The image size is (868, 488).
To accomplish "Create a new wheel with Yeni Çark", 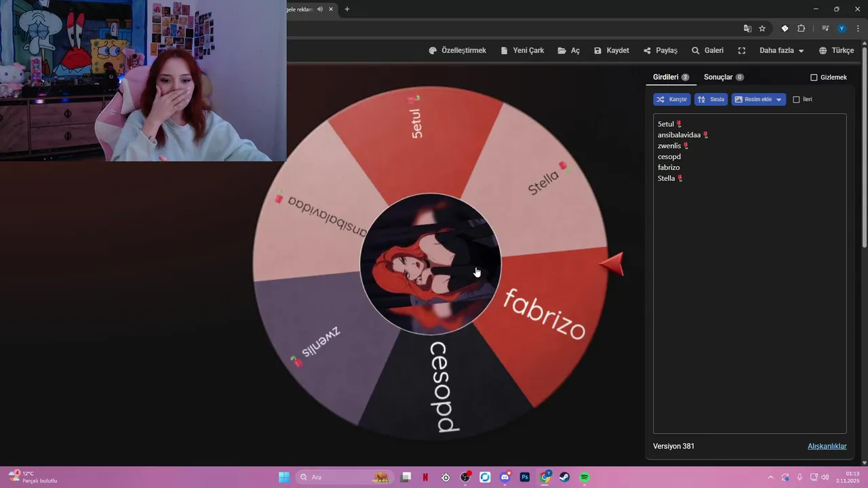I will (522, 51).
